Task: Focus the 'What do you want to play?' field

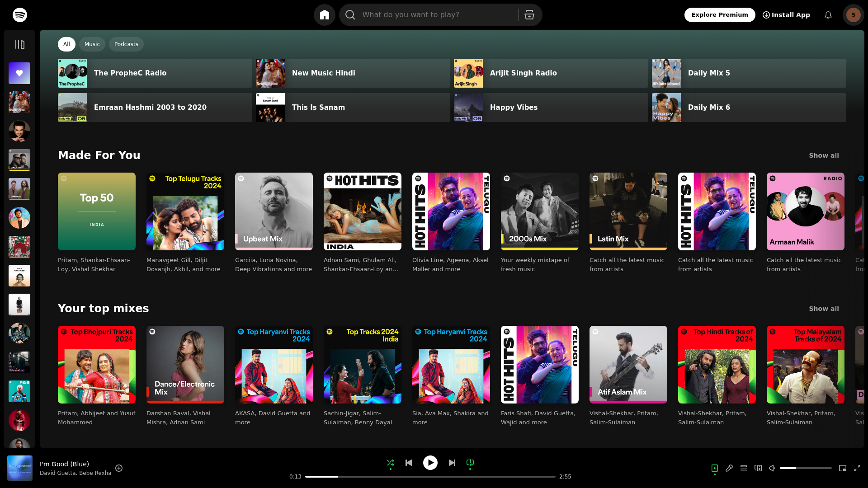Action: point(438,15)
